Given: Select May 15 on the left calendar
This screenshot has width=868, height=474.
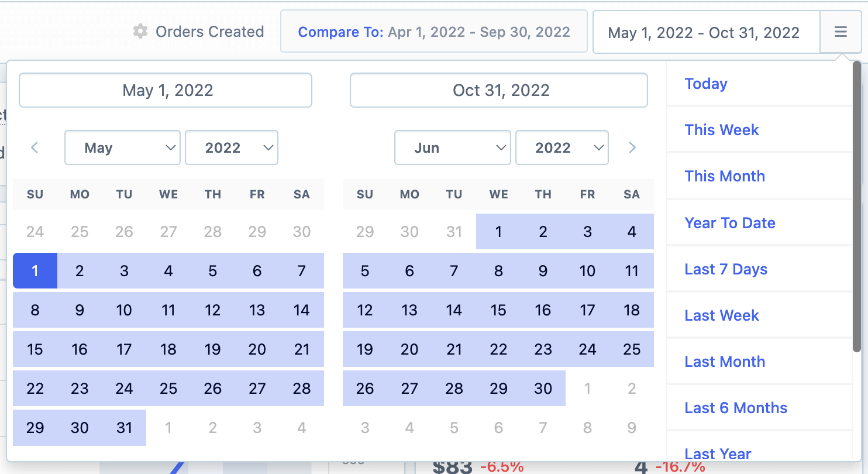Looking at the screenshot, I should (35, 349).
